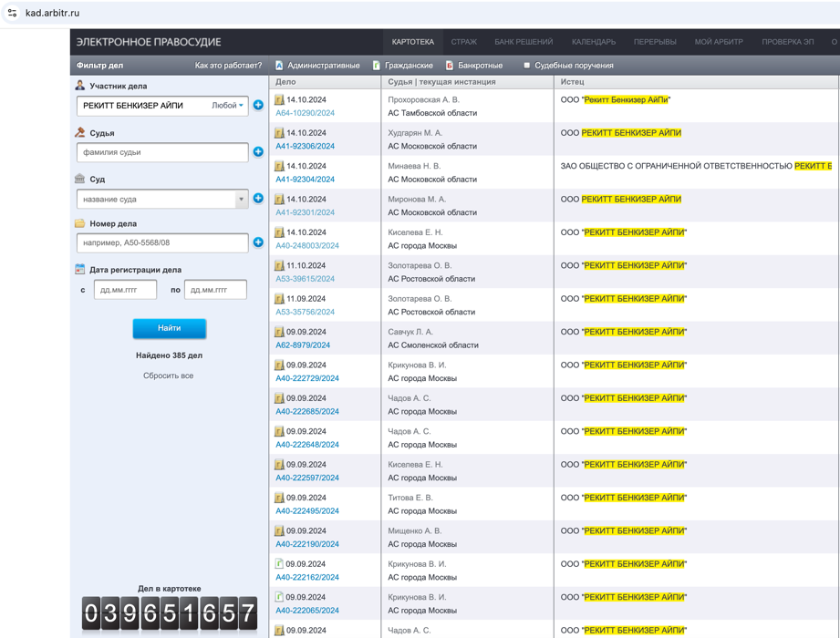Click the case number input field
The width and height of the screenshot is (840, 638).
point(162,242)
